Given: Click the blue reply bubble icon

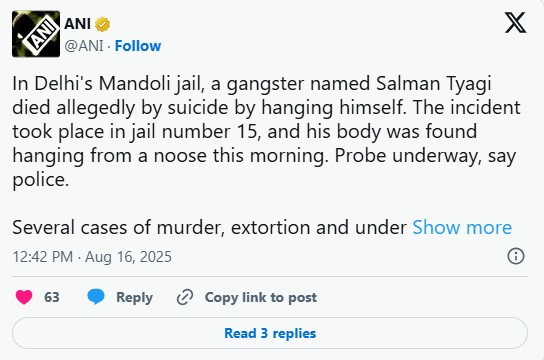Looking at the screenshot, I should 96,297.
